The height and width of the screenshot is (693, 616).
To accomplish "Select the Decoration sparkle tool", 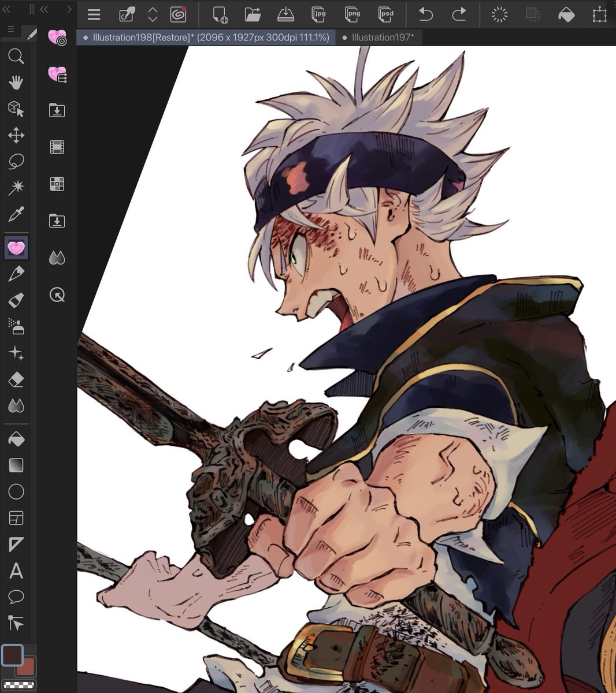I will pos(16,353).
